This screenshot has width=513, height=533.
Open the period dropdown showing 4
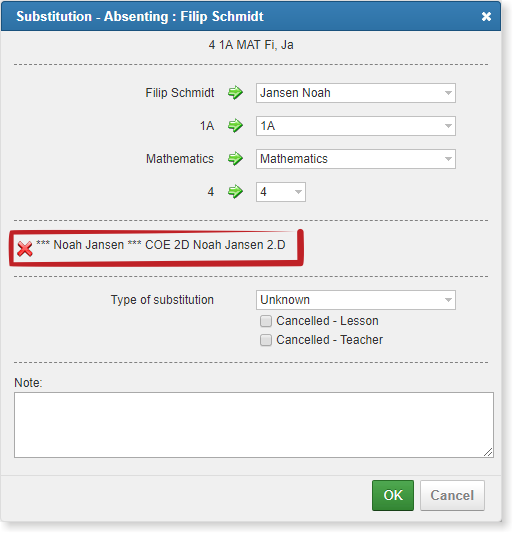click(x=281, y=192)
